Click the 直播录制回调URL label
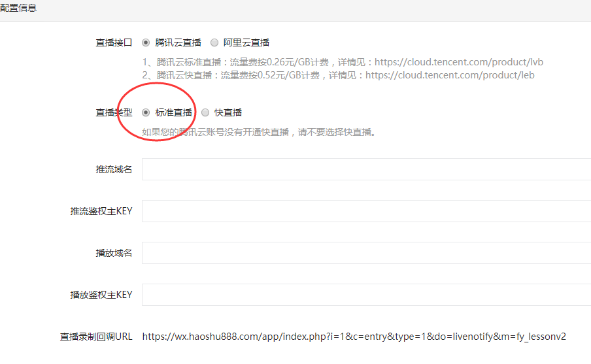This screenshot has width=591, height=364. click(96, 337)
